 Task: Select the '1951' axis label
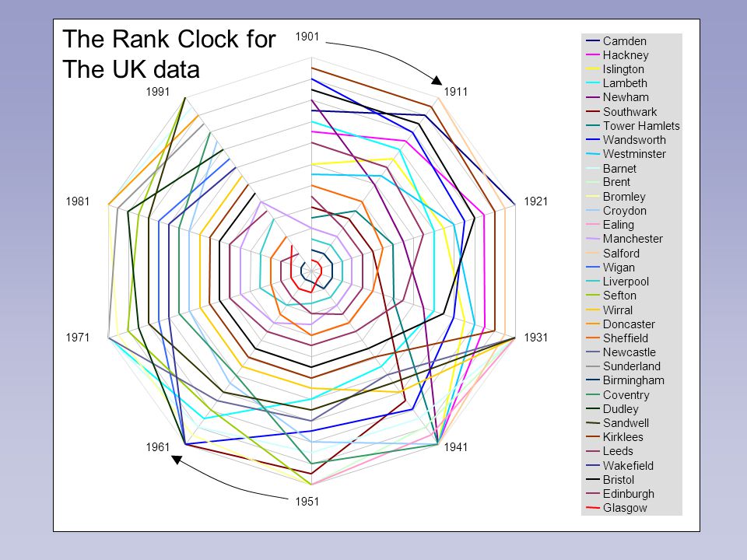tap(307, 502)
